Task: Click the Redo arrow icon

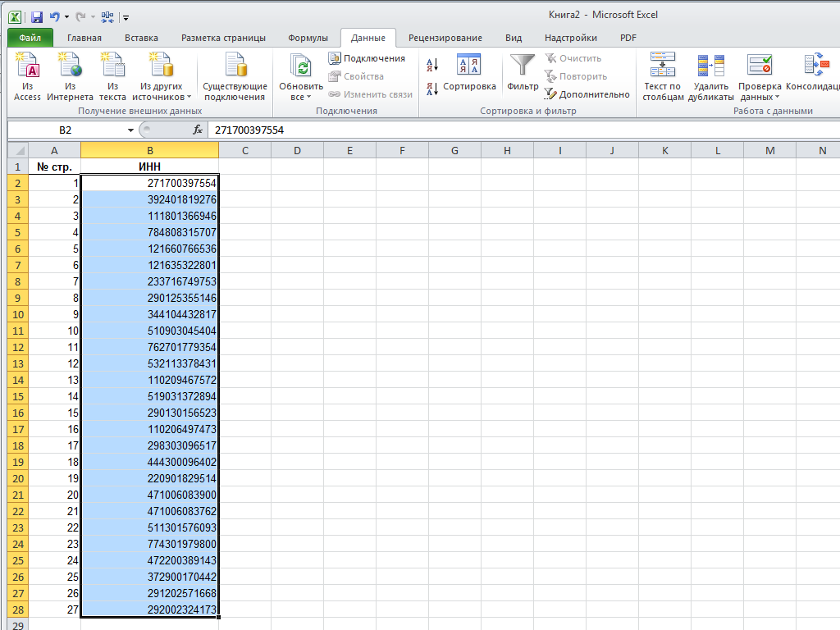Action: pos(80,17)
